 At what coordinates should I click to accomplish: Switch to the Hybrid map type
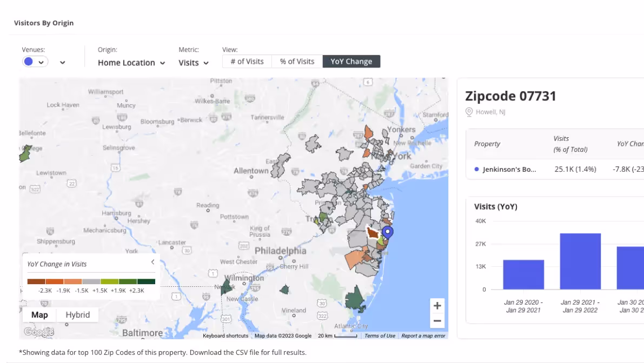[x=78, y=314]
